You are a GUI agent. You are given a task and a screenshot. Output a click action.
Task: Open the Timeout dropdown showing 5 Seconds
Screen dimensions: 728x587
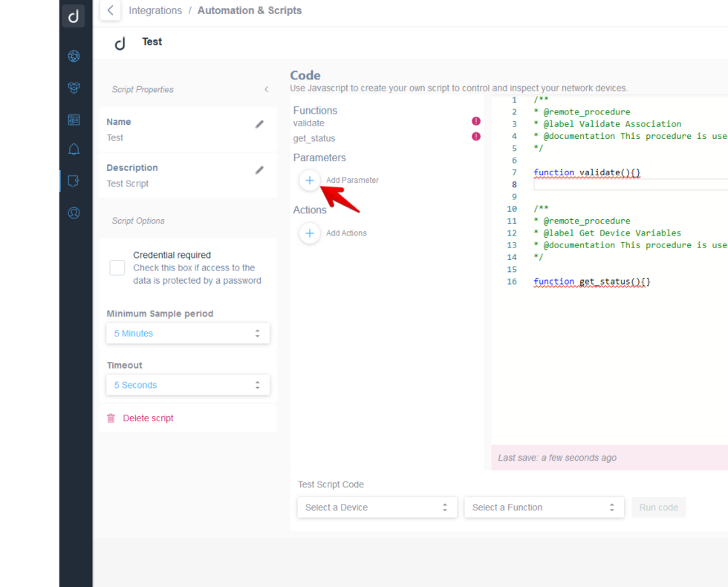click(187, 385)
